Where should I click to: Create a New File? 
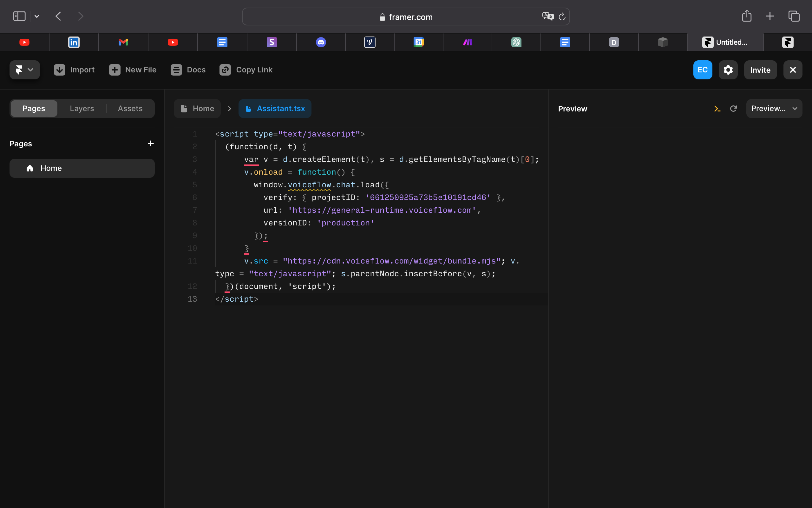(x=133, y=70)
